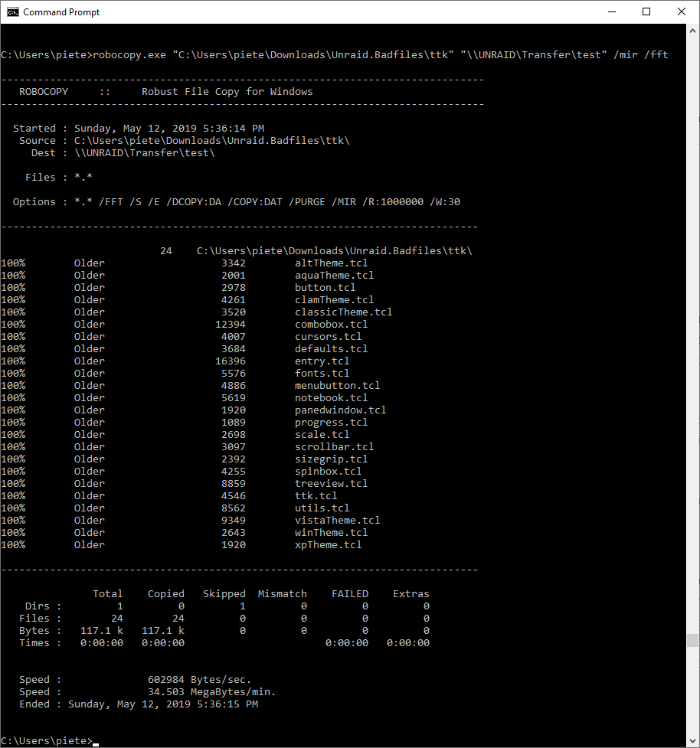Click on button.tcl in the output
700x748 pixels.
pos(325,288)
